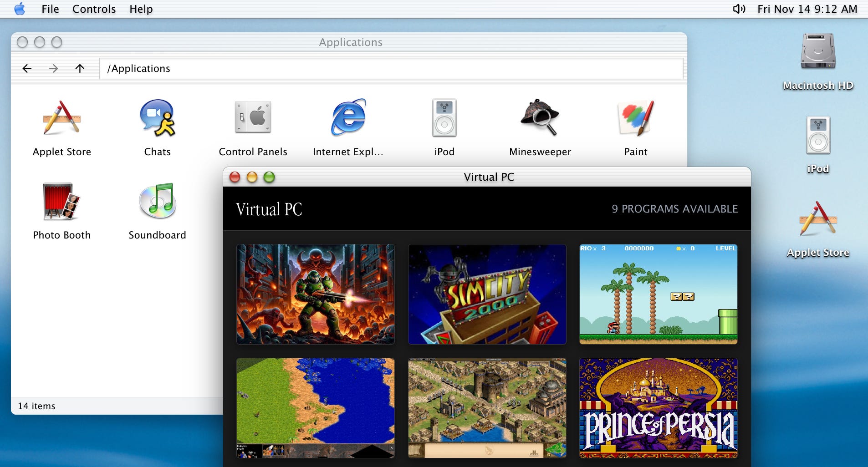Click the volume icon in menu bar

point(739,9)
